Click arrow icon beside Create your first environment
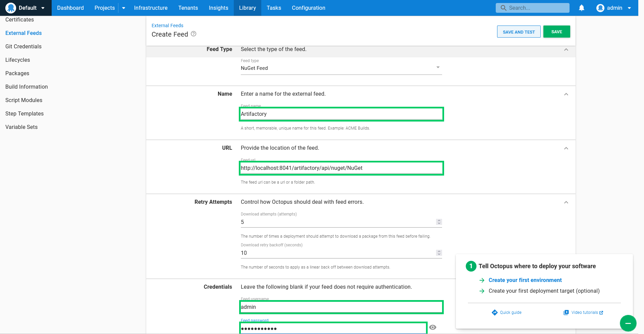This screenshot has height=334, width=644. (x=482, y=280)
